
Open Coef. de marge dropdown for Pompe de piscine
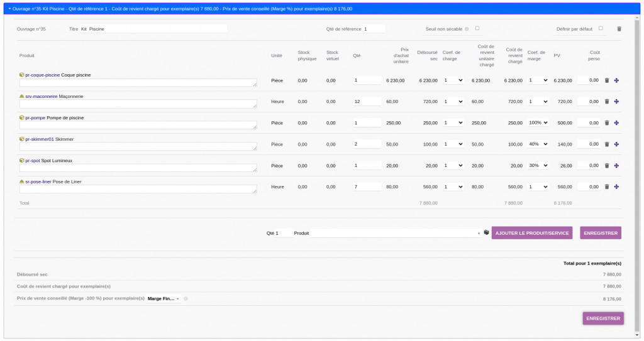click(x=538, y=123)
